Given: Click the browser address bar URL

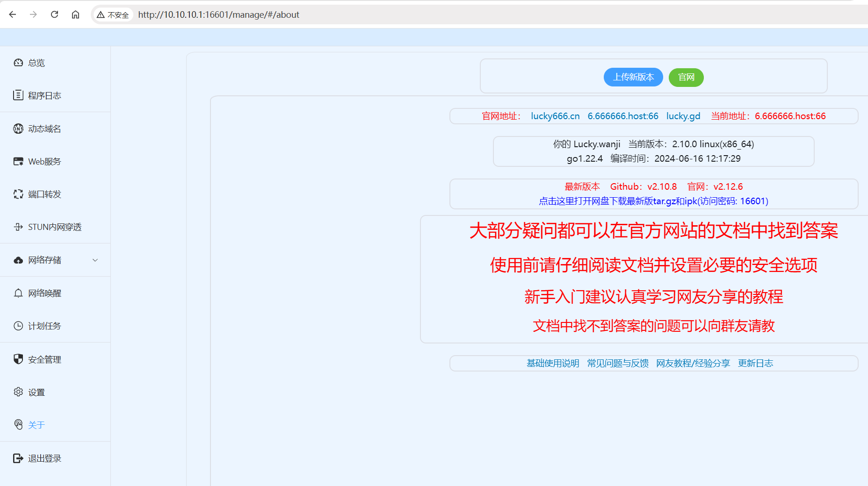Looking at the screenshot, I should (218, 14).
